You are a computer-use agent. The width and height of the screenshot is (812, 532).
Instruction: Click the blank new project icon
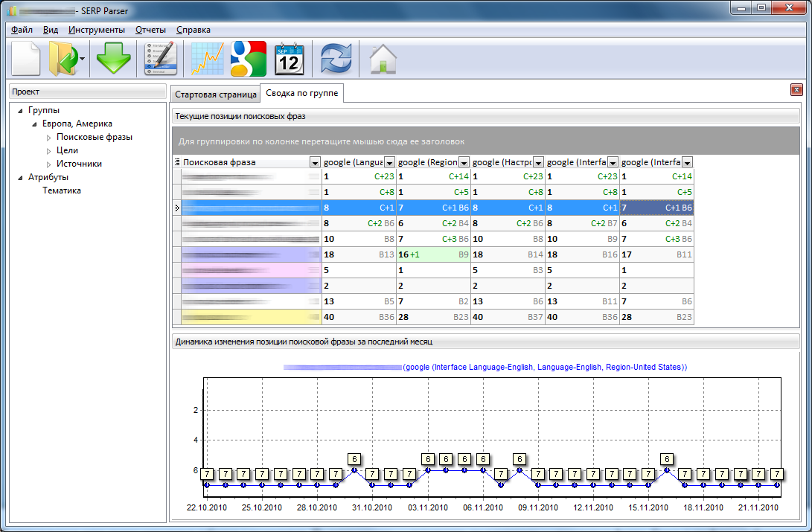point(26,58)
